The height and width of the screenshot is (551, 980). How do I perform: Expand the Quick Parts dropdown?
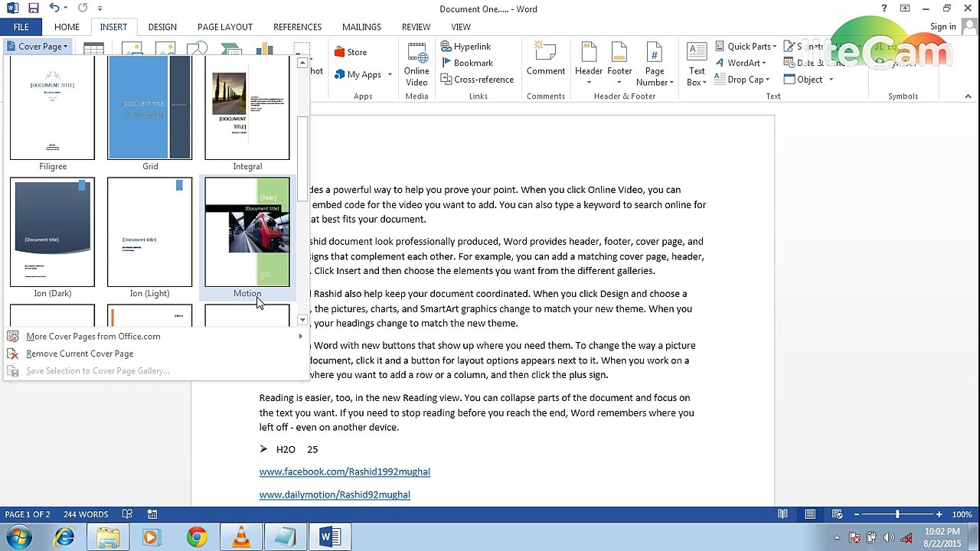pyautogui.click(x=745, y=47)
